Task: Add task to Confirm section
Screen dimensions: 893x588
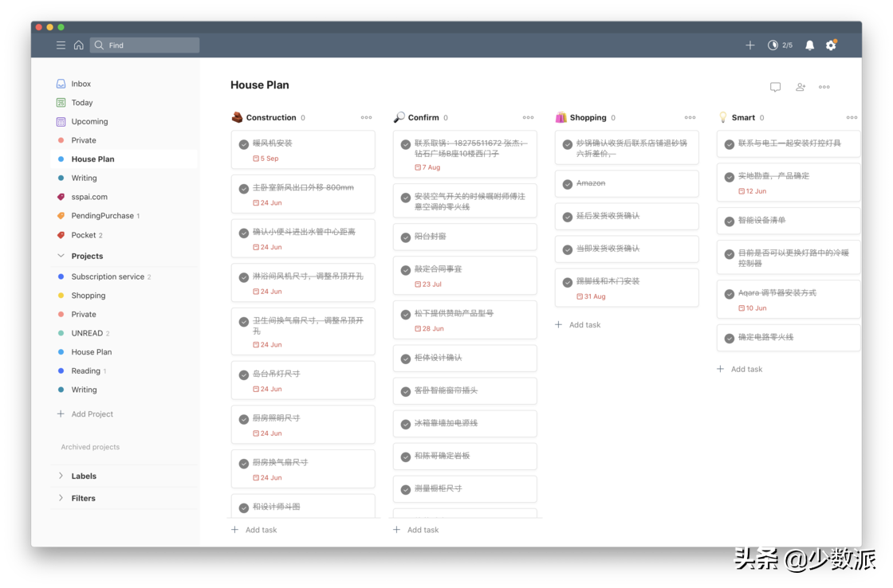Action: click(415, 530)
